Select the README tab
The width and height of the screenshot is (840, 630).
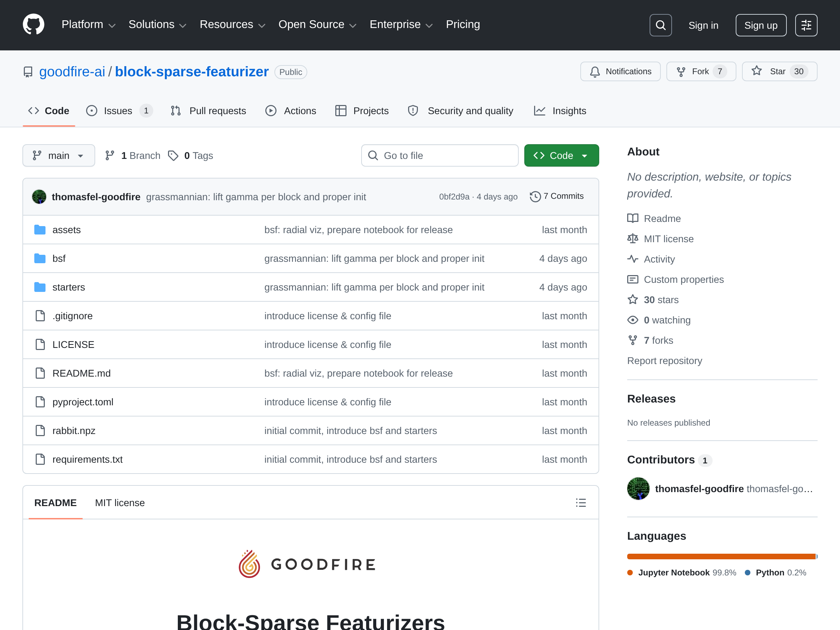(x=55, y=503)
